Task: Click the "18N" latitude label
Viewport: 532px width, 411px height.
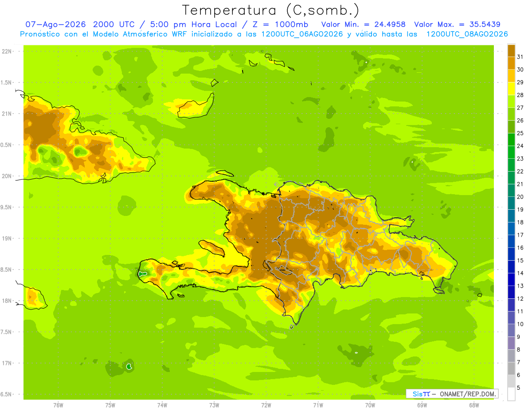Action: (7, 301)
